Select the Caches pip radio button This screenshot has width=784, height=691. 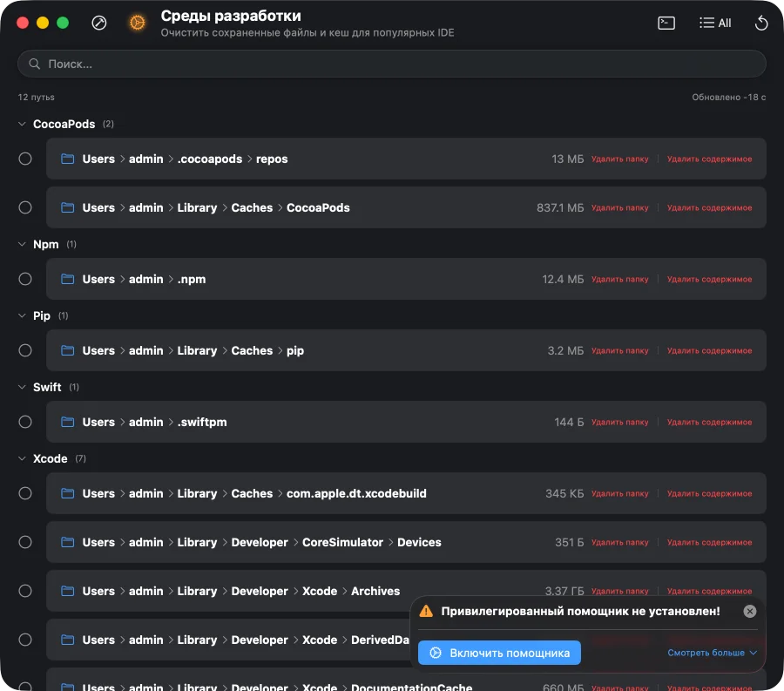coord(25,350)
